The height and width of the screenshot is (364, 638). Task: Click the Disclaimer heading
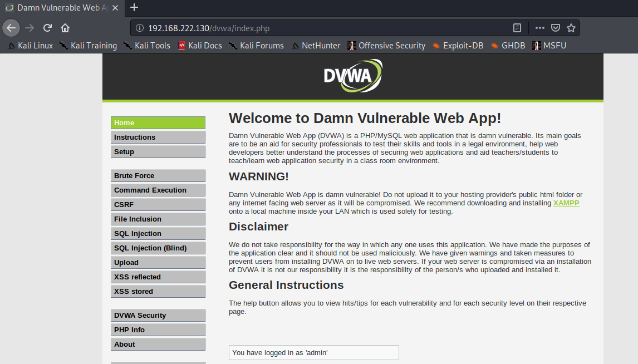point(258,227)
